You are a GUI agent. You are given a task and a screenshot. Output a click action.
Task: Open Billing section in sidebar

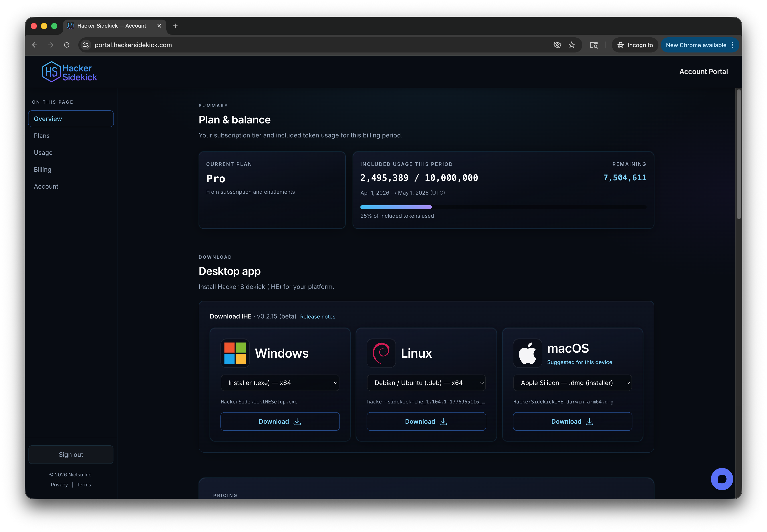71,169
